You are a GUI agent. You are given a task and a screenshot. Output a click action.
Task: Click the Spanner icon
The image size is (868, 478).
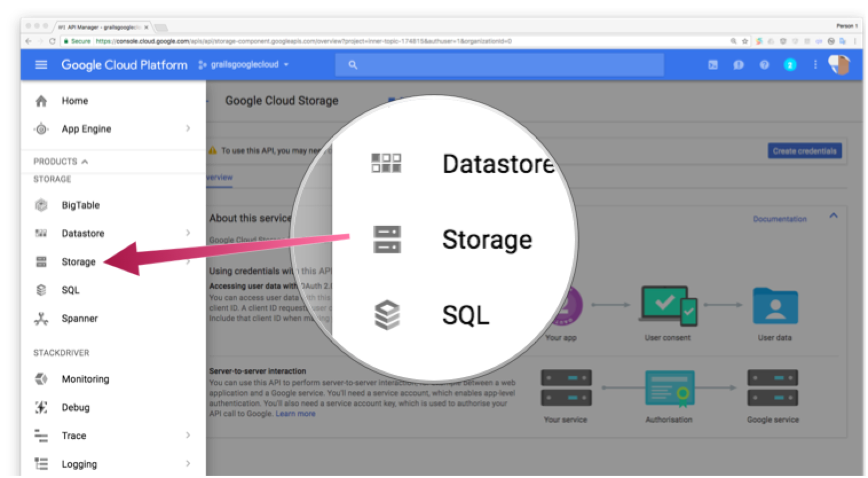[41, 319]
